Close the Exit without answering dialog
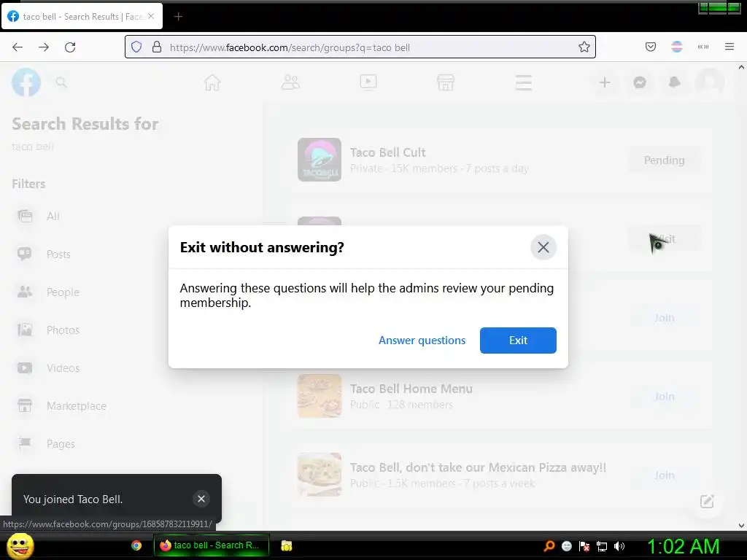747x560 pixels. 543,247
